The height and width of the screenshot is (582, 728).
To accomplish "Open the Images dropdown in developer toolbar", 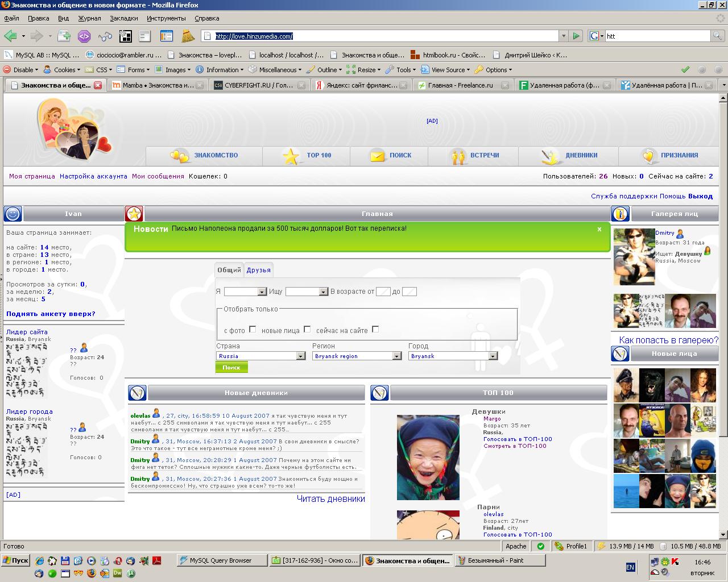I will pos(172,70).
